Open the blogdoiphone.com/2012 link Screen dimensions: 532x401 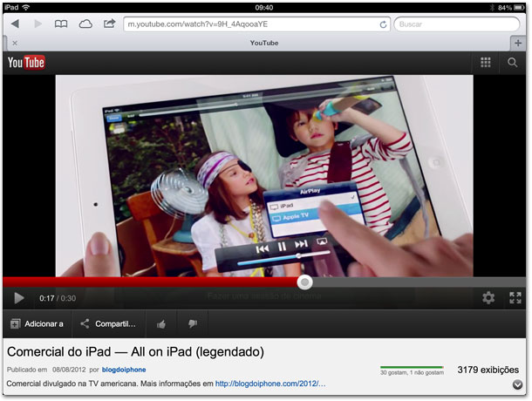pyautogui.click(x=270, y=384)
